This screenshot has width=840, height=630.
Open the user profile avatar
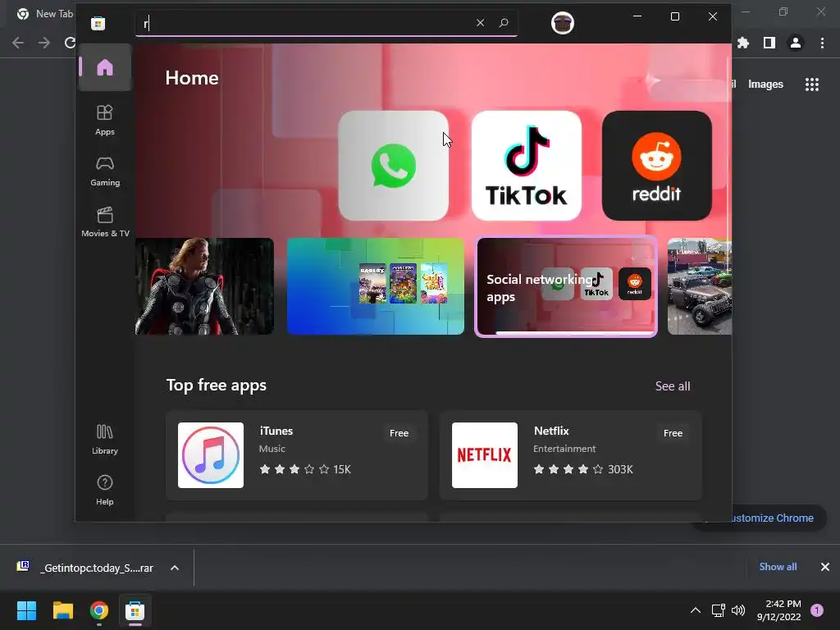click(563, 23)
